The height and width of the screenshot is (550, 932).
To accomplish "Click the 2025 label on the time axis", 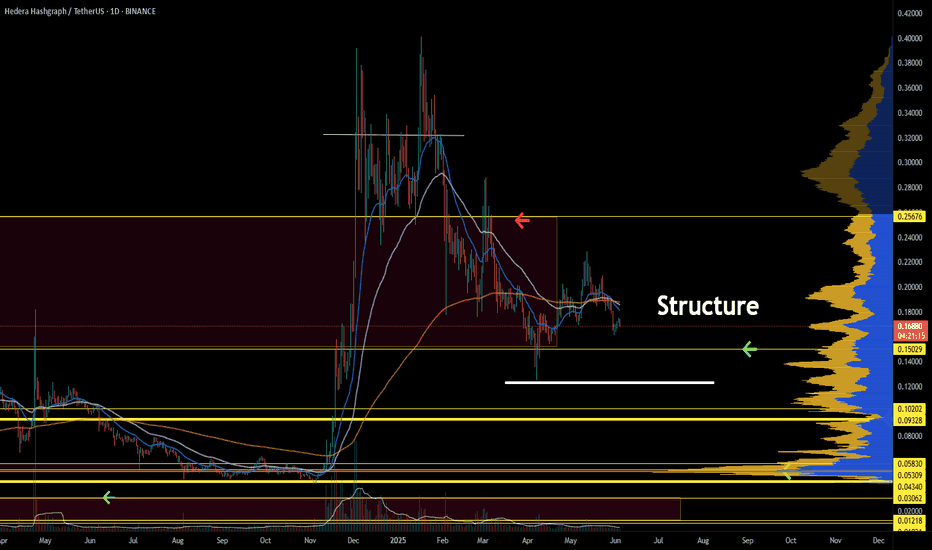I will point(398,540).
